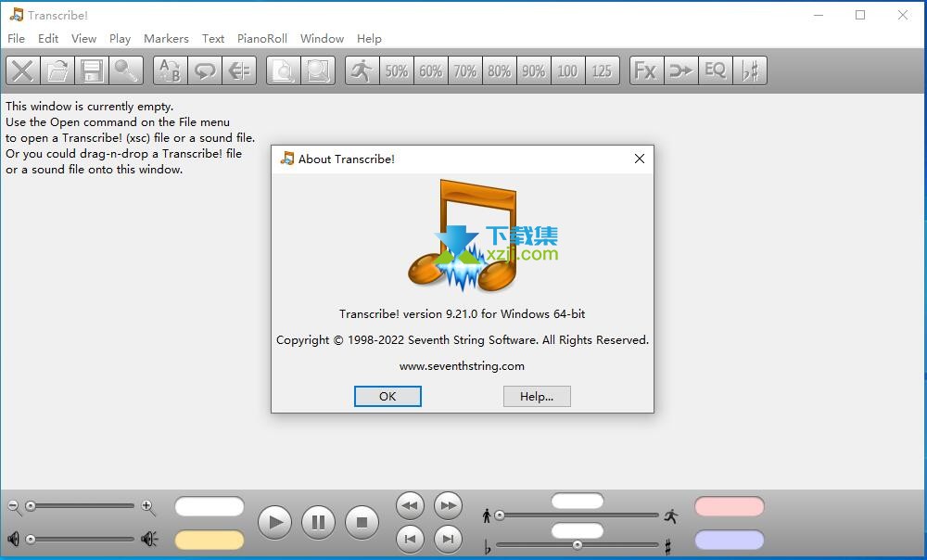Image resolution: width=927 pixels, height=560 pixels.
Task: Click the Transcribe! version 9.21.0 text
Action: [x=463, y=314]
